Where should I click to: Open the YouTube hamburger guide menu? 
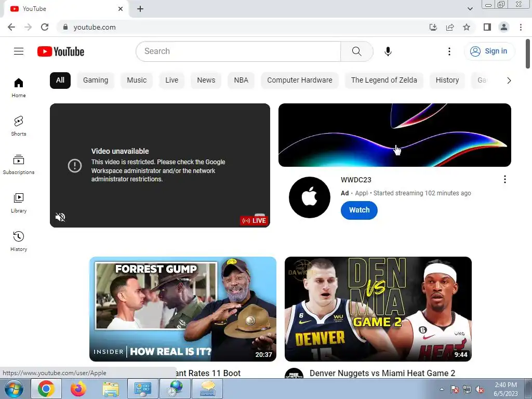[x=19, y=51]
